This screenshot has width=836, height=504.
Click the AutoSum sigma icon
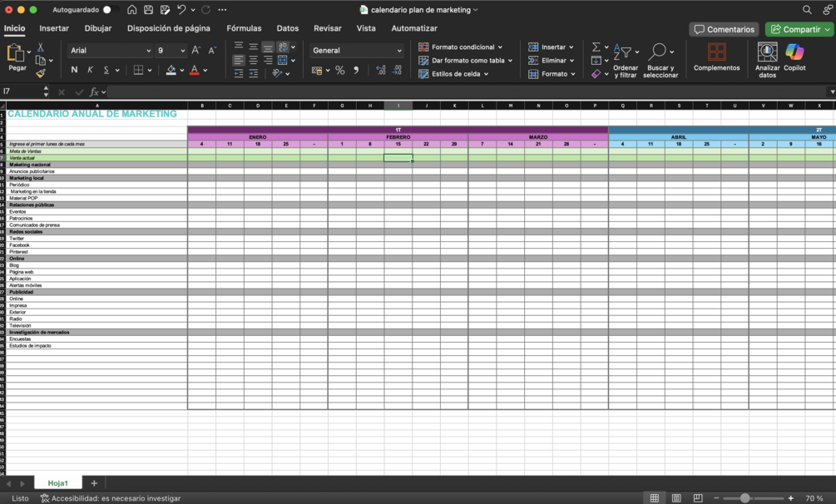pyautogui.click(x=596, y=47)
